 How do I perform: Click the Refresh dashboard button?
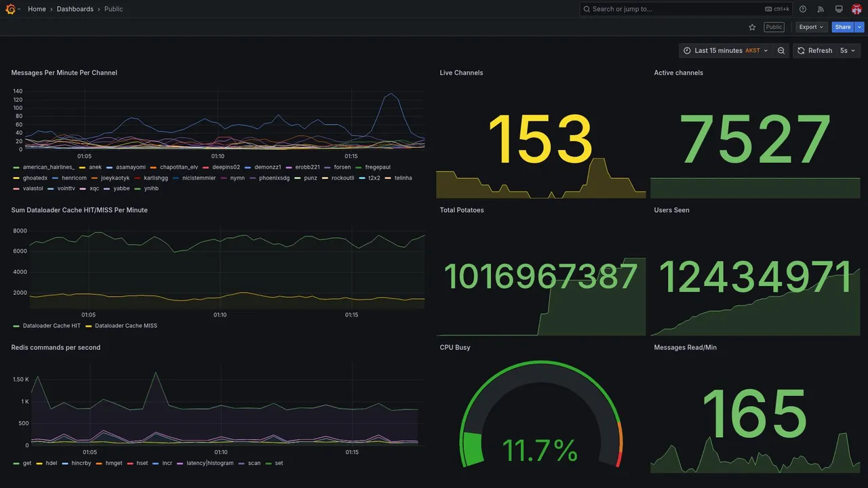(814, 51)
